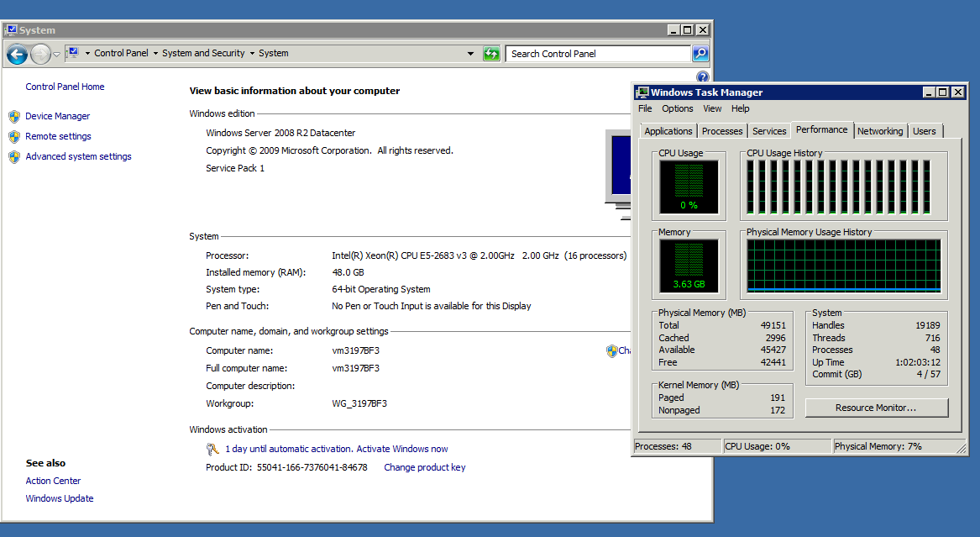The height and width of the screenshot is (537, 980).
Task: Follow the Activate Windows now link
Action: pyautogui.click(x=402, y=449)
